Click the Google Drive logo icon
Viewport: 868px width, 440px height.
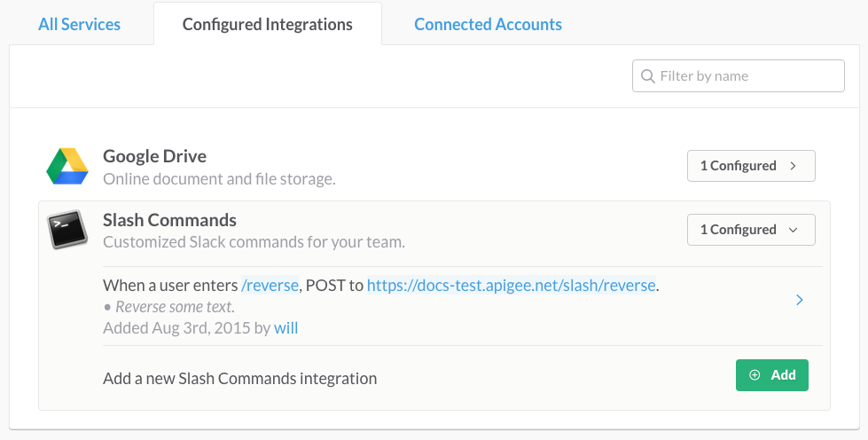[67, 166]
